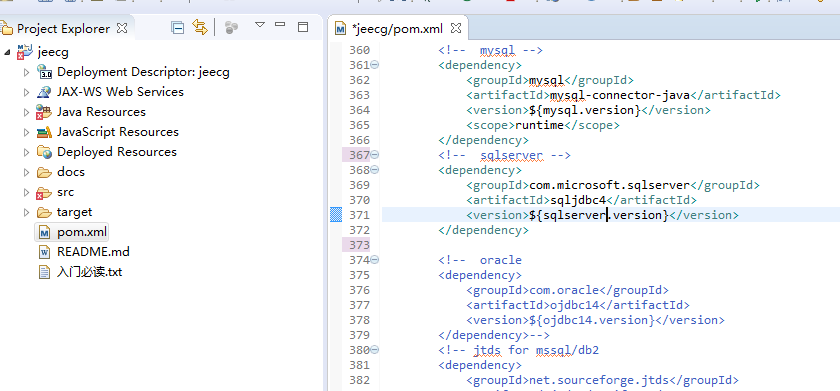Click ${mysql.version} on line 364
The width and height of the screenshot is (840, 391).
[x=585, y=110]
